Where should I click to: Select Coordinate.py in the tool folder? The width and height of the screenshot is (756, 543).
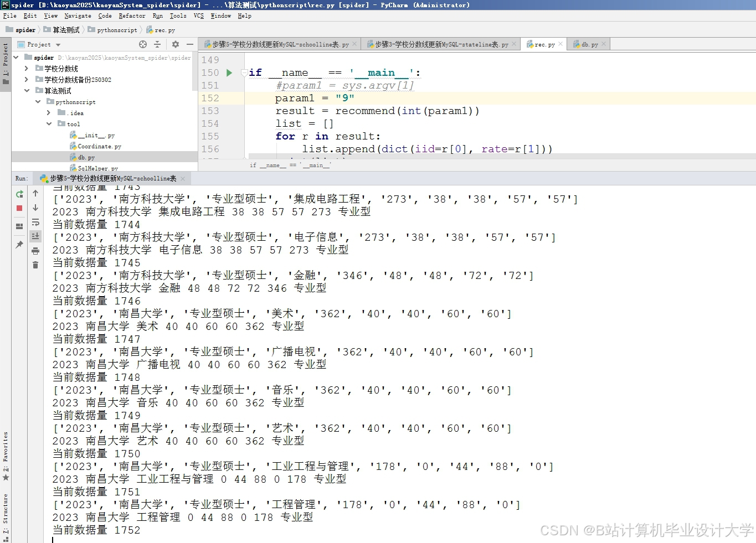tap(99, 146)
